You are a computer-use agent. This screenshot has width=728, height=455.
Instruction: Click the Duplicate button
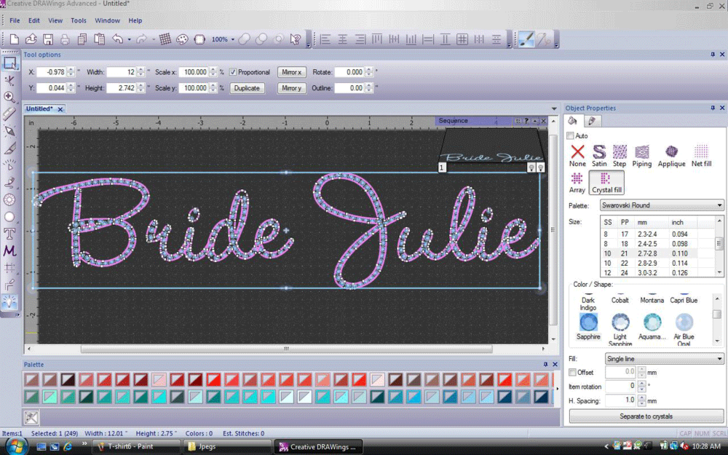pyautogui.click(x=247, y=88)
